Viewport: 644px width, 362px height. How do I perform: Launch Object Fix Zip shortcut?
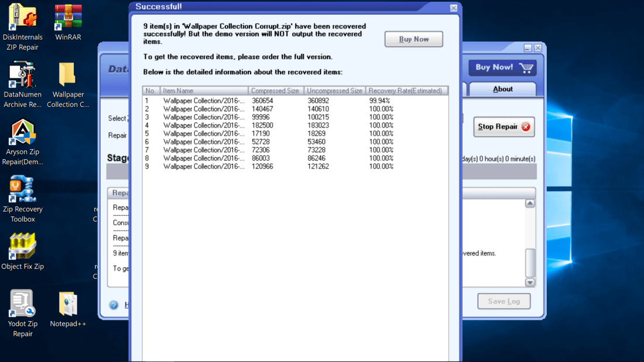tap(23, 247)
